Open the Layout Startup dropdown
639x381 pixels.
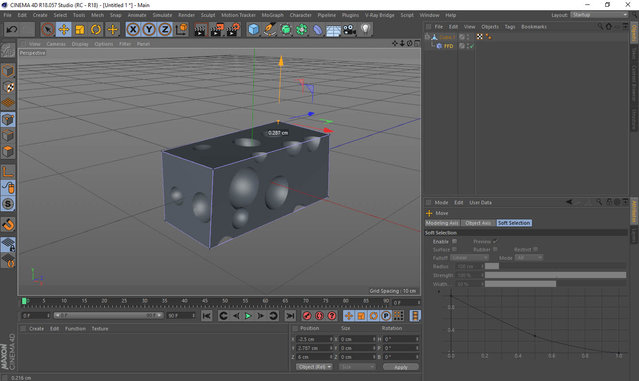(x=599, y=15)
